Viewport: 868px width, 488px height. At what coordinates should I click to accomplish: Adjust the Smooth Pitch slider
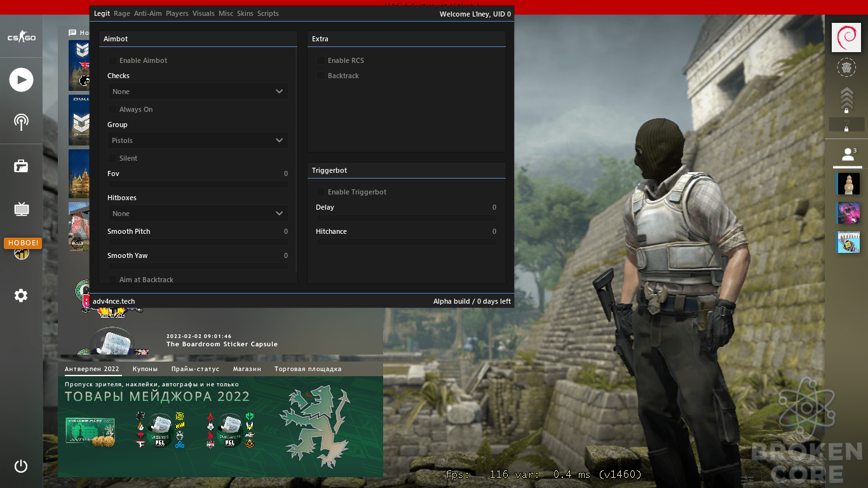[198, 242]
